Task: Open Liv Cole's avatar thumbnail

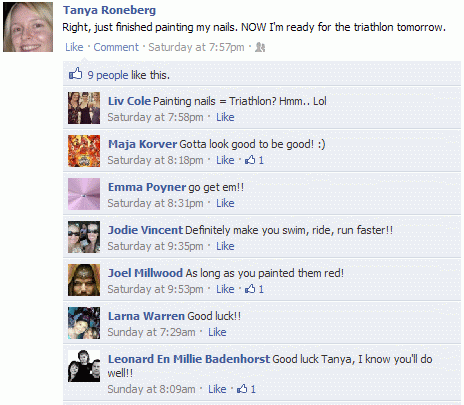Action: click(84, 108)
